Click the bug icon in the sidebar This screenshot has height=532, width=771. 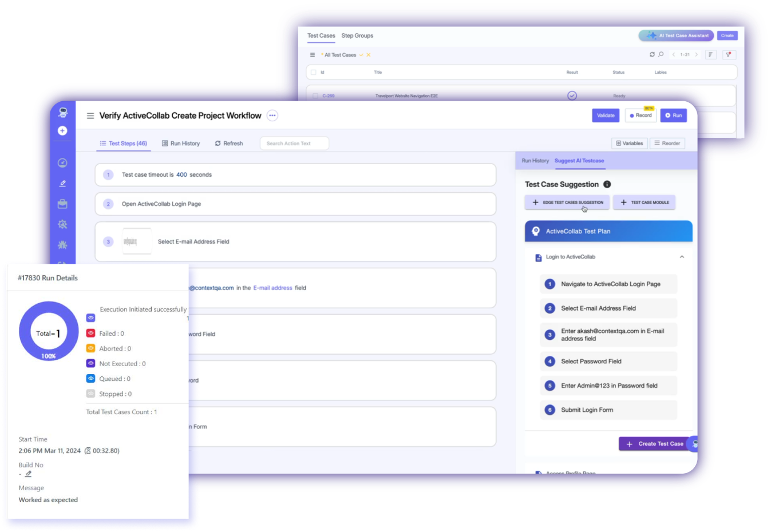(62, 245)
